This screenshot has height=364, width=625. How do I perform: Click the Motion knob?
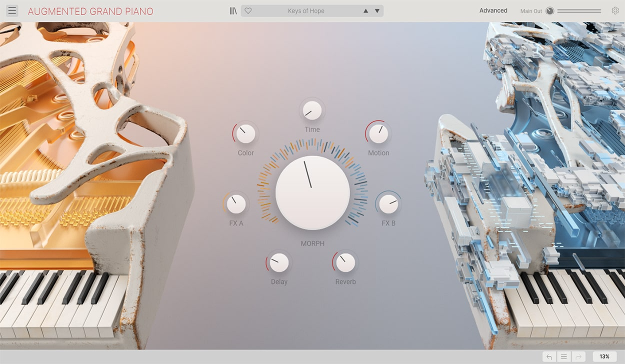point(378,133)
